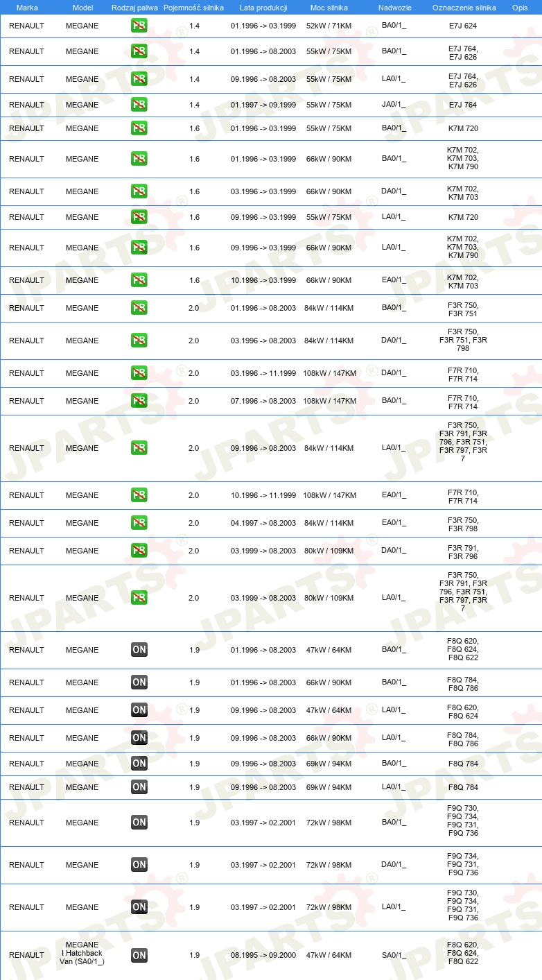Click the Oznaczenie silnika column header
Screen dimensions: 542x980
464,8
